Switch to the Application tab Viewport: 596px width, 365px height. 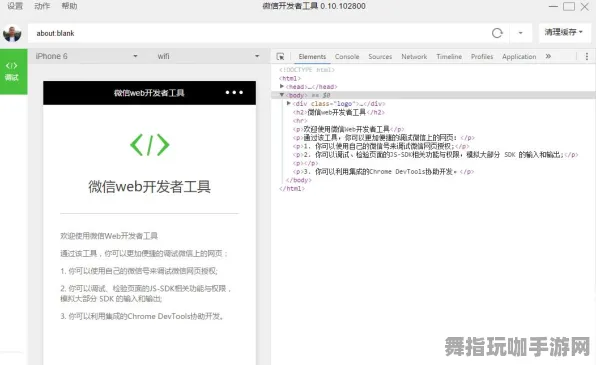(519, 57)
